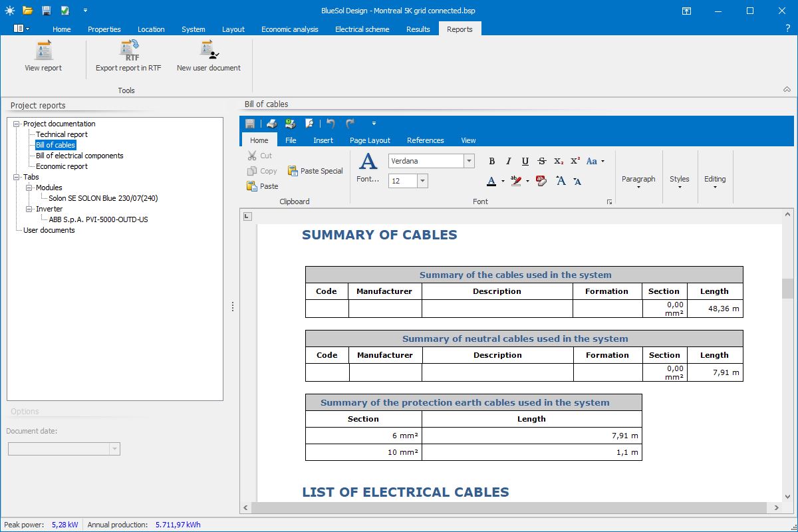
Task: Clear formatting with the eraser icon
Action: [541, 181]
